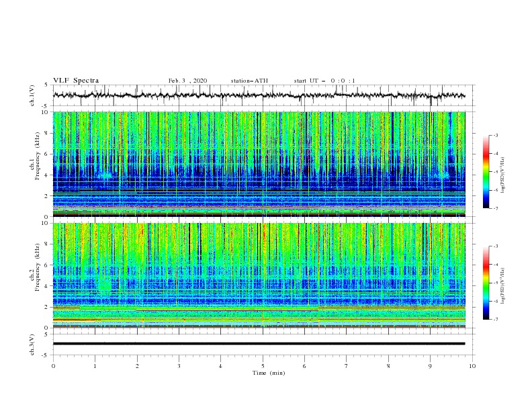Click the "VLF Spectra" title text
This screenshot has height=411, width=532.
point(76,81)
